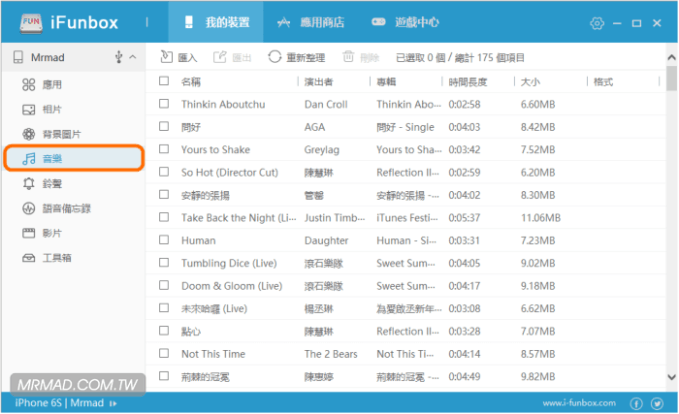Sort by the 大小 size column header
This screenshot has height=414, width=679.
tap(530, 82)
